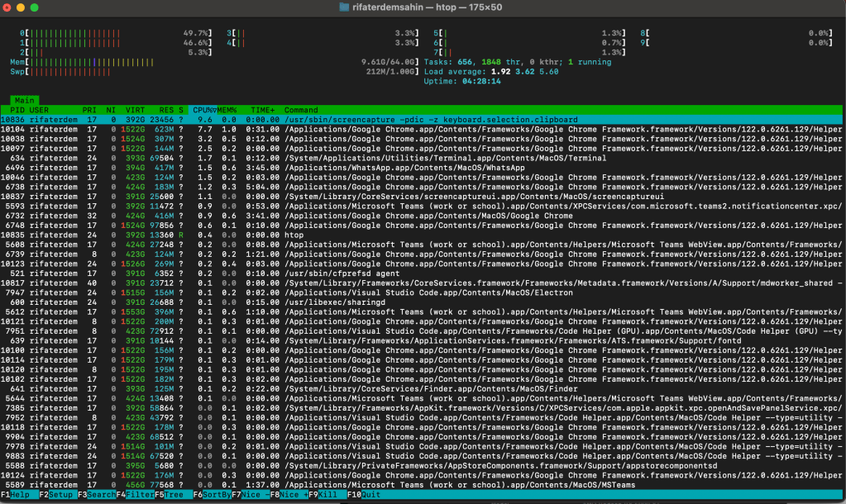Open the F4 Filter option
Screen dimensions: 846x504
point(136,495)
